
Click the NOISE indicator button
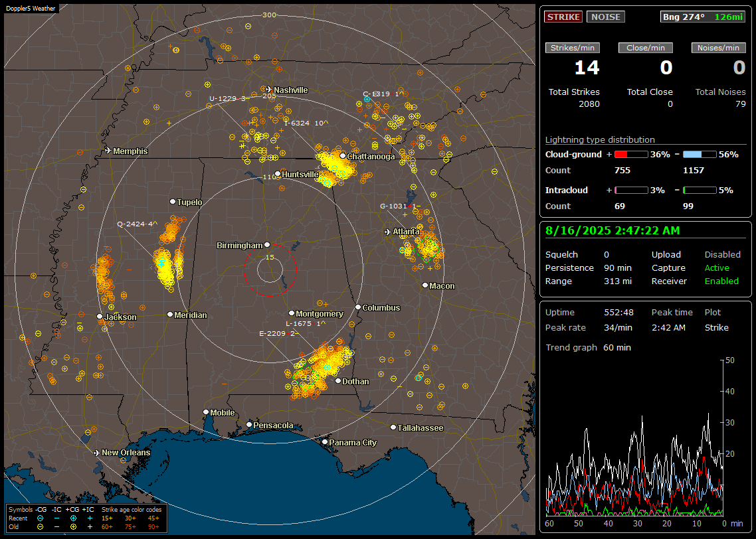[606, 17]
